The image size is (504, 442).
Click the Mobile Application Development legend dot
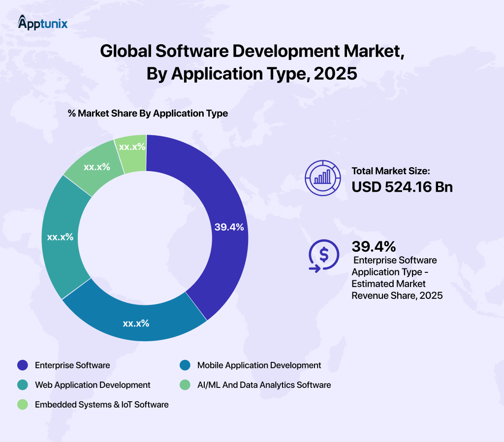[186, 365]
